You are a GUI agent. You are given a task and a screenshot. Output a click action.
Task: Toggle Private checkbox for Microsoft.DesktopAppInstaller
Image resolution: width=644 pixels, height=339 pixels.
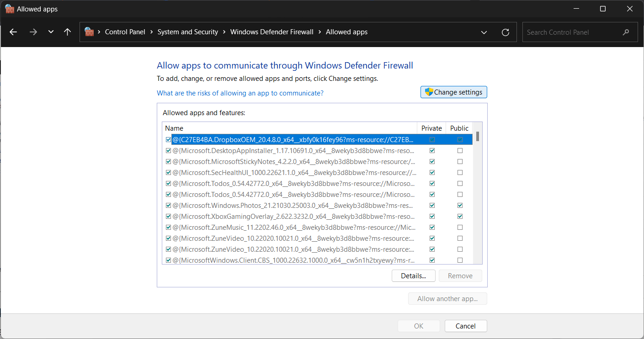[432, 151]
